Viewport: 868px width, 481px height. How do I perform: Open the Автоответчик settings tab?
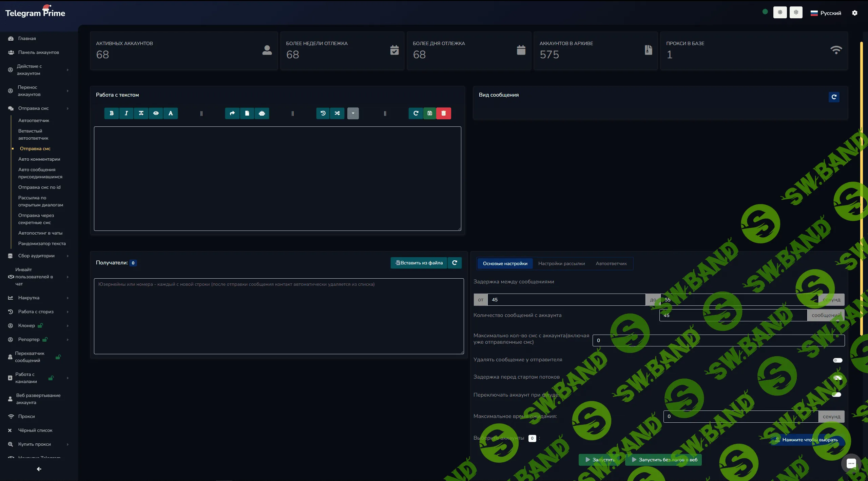click(x=611, y=263)
